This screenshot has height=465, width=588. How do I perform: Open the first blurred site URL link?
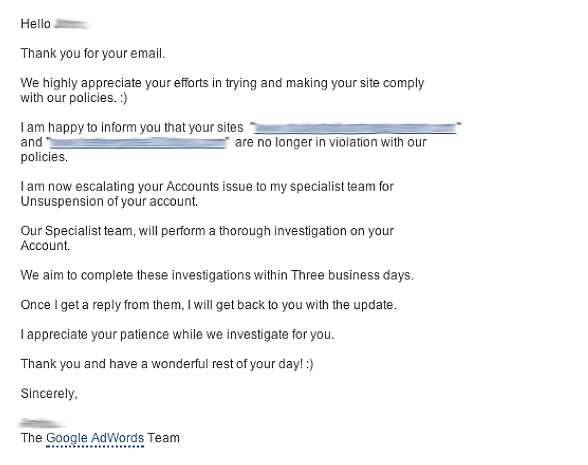pos(355,129)
